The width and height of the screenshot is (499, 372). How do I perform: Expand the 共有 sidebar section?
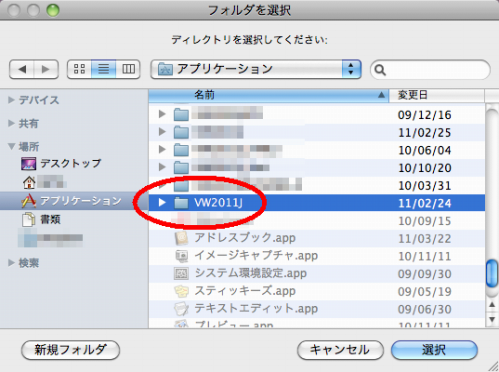11,123
